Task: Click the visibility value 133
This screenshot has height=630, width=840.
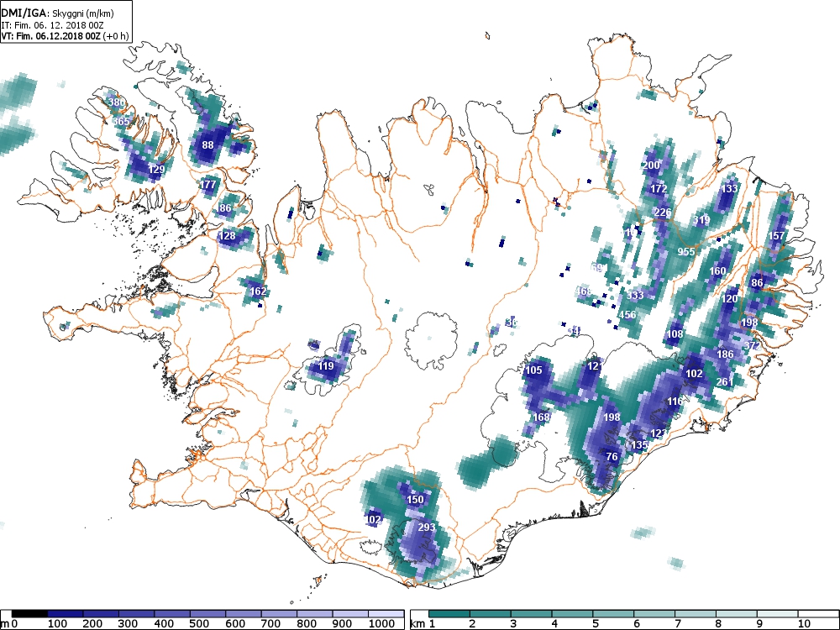Action: [730, 188]
